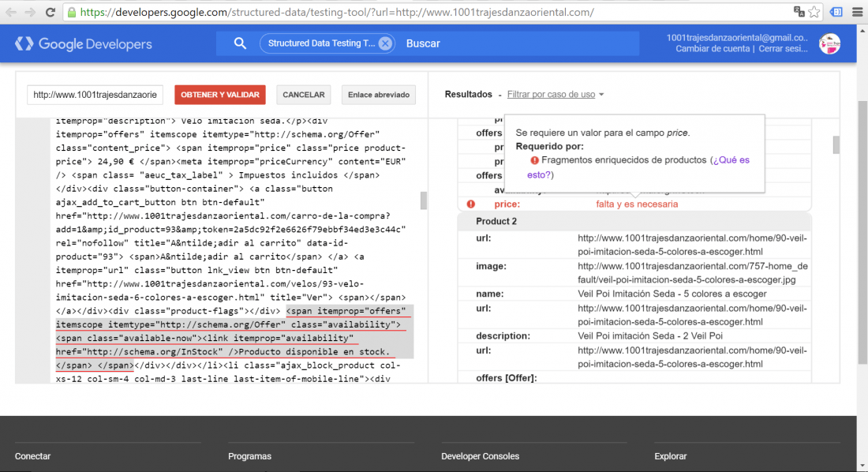Click the account email address text
The width and height of the screenshot is (868, 472).
click(737, 38)
